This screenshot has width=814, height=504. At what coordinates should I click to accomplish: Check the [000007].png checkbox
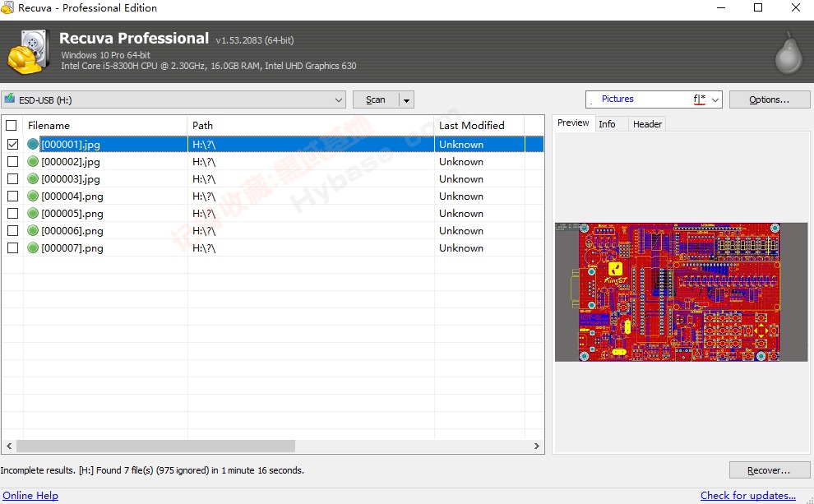tap(12, 247)
